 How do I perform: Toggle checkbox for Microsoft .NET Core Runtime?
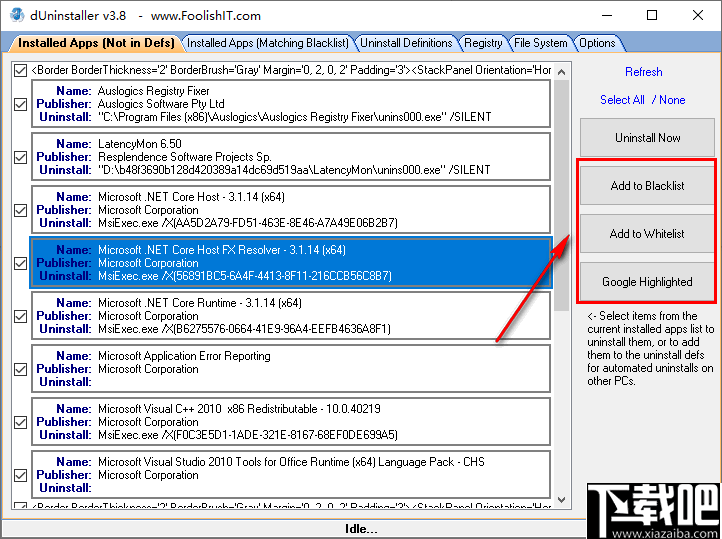(x=20, y=316)
